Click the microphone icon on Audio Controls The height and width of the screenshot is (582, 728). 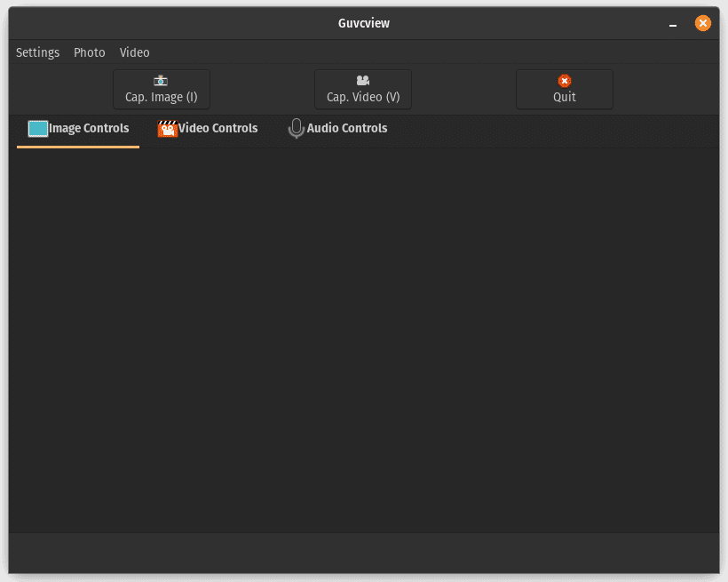[x=297, y=128]
